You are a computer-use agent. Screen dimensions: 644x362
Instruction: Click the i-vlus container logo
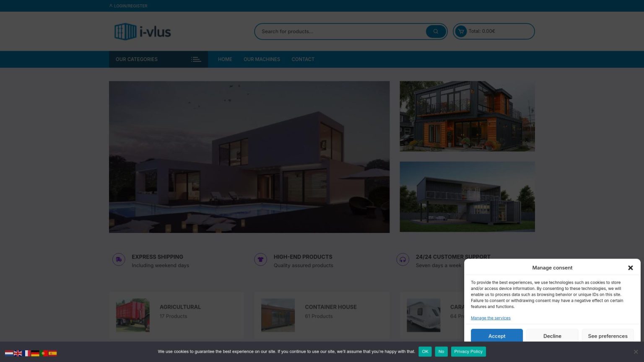coord(143,32)
